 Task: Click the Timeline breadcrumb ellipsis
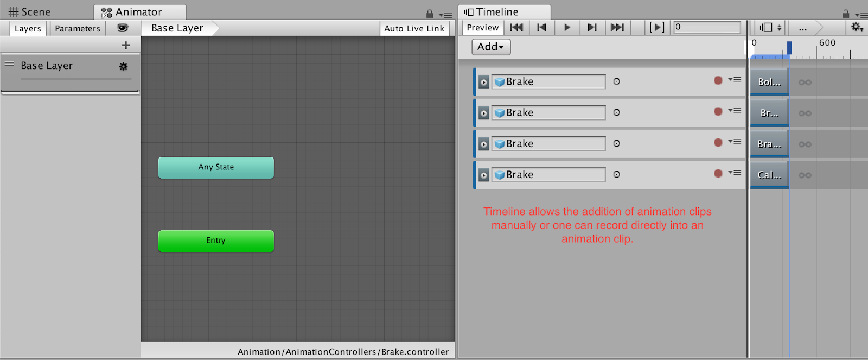[803, 28]
